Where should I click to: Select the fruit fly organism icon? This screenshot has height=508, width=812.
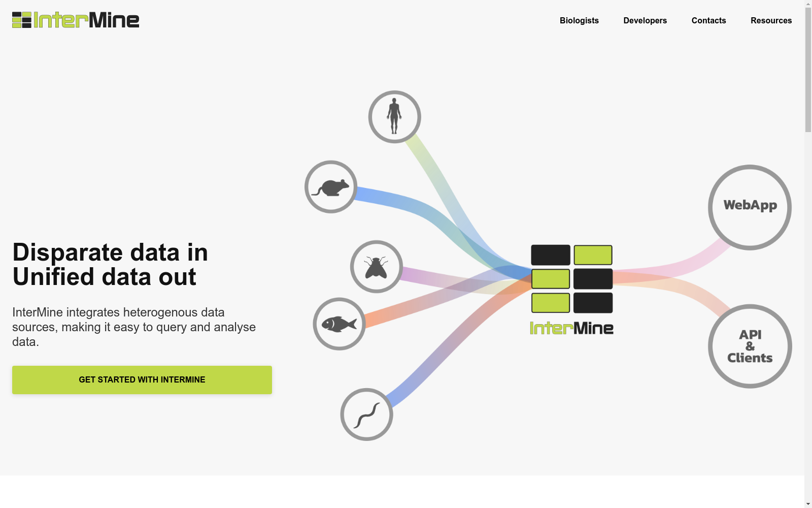tap(377, 267)
